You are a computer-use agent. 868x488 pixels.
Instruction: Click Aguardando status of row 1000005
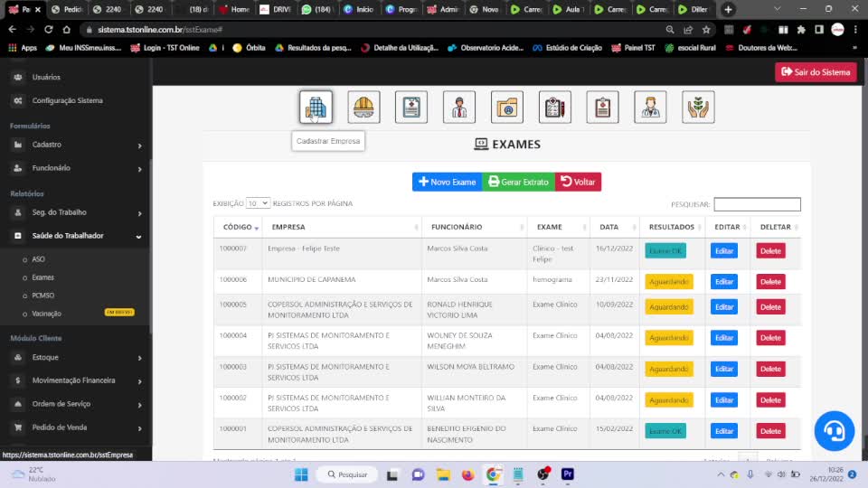[x=669, y=307]
